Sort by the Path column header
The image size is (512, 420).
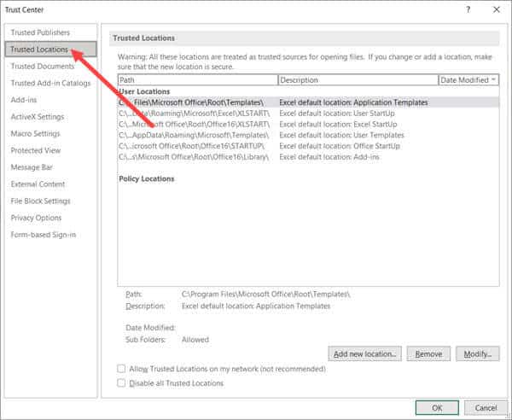(197, 79)
